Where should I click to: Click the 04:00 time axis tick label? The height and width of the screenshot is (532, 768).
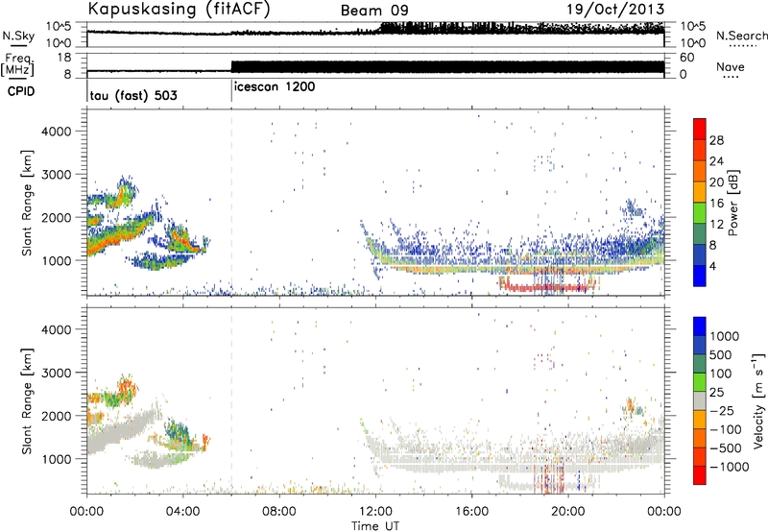[x=182, y=512]
